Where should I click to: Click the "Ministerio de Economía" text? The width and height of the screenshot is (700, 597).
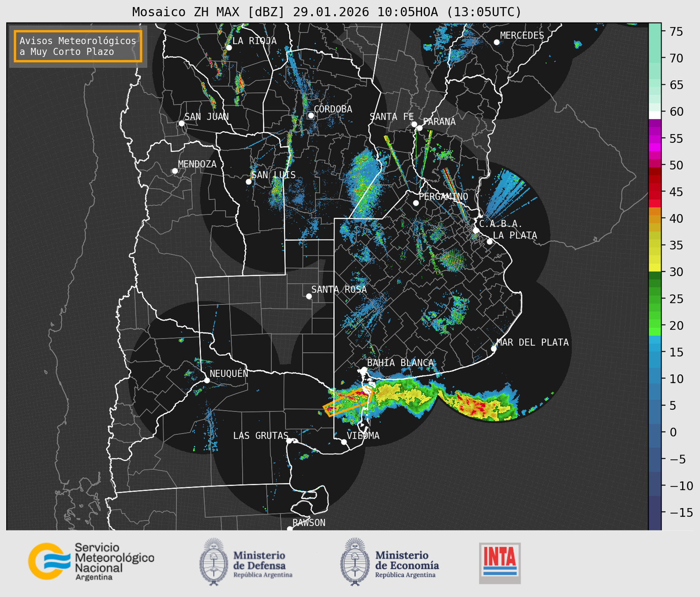[x=407, y=560]
